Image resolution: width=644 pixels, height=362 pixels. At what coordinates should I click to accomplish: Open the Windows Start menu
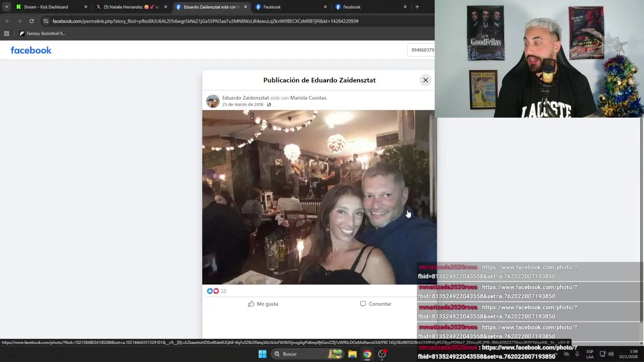tap(262, 354)
